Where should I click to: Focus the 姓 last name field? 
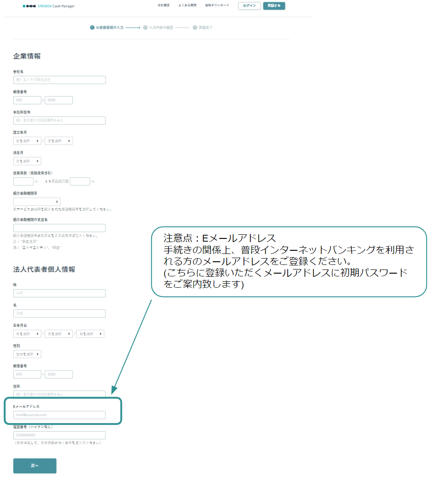(59, 293)
